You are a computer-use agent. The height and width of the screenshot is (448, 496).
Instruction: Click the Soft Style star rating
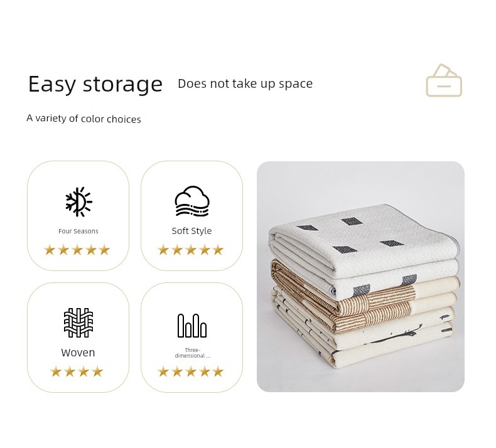191,250
